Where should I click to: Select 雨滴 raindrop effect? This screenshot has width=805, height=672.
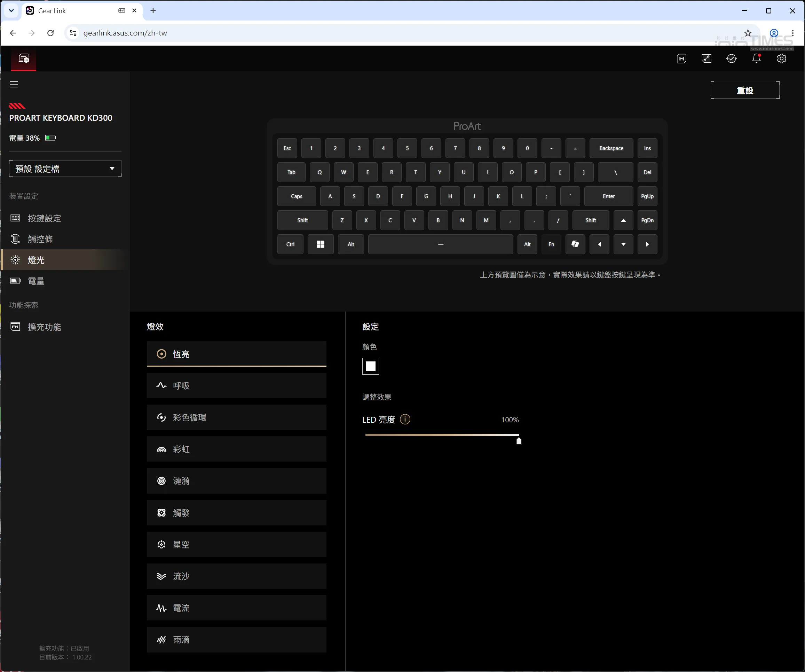point(237,640)
